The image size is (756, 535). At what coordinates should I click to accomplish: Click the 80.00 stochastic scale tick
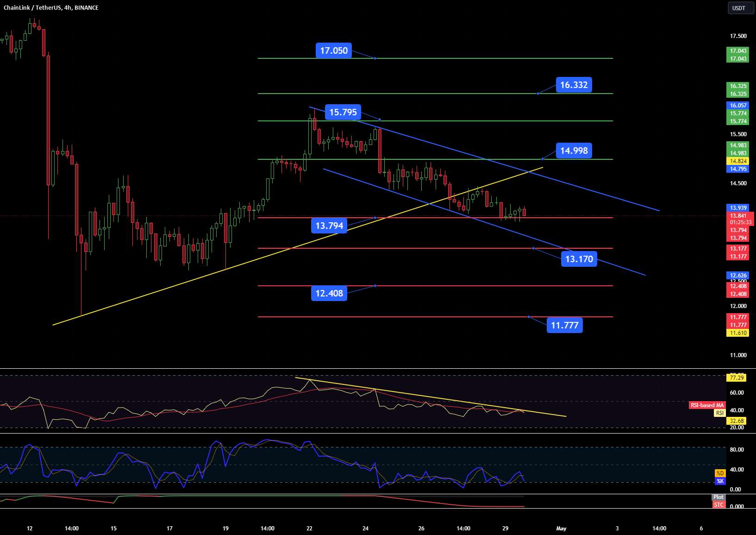pyautogui.click(x=737, y=450)
